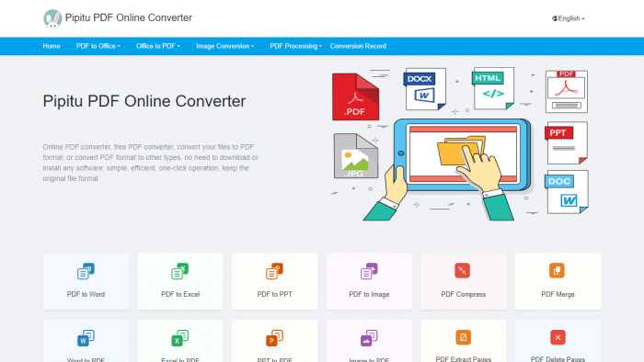Open the PDF Delete Pages icon
This screenshot has height=362, width=644.
[558, 337]
